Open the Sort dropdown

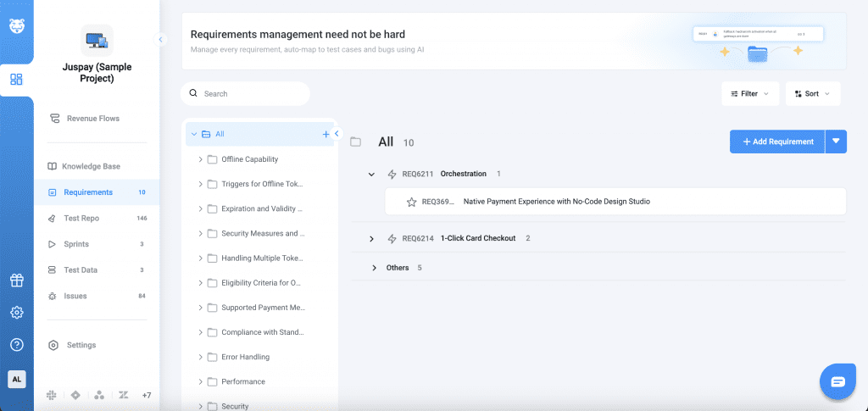click(812, 94)
